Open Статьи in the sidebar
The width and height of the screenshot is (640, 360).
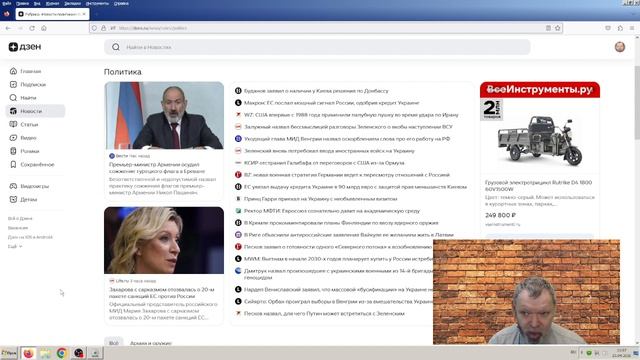(24, 124)
